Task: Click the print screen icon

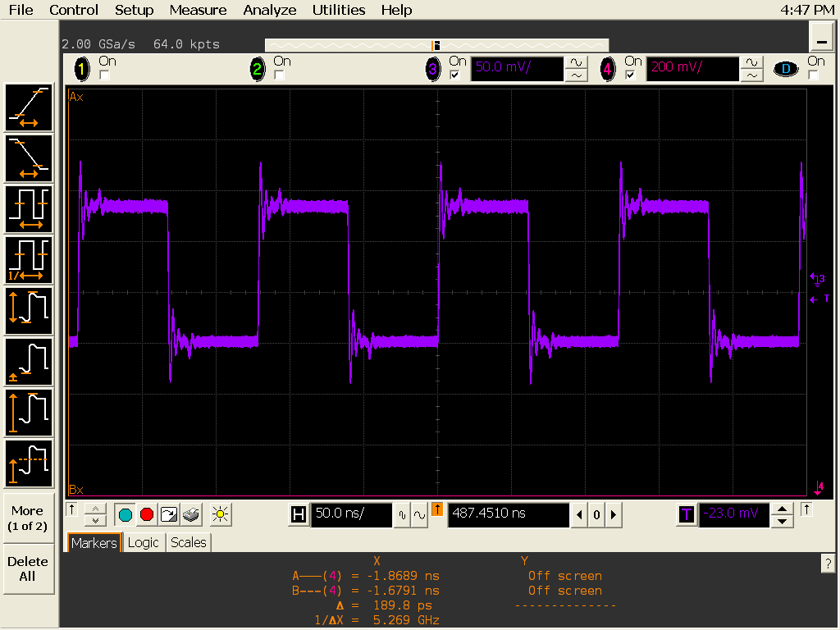Action: click(190, 514)
